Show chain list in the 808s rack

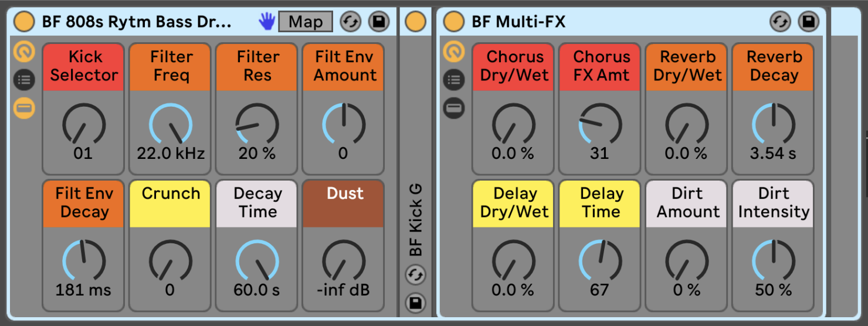click(x=24, y=80)
